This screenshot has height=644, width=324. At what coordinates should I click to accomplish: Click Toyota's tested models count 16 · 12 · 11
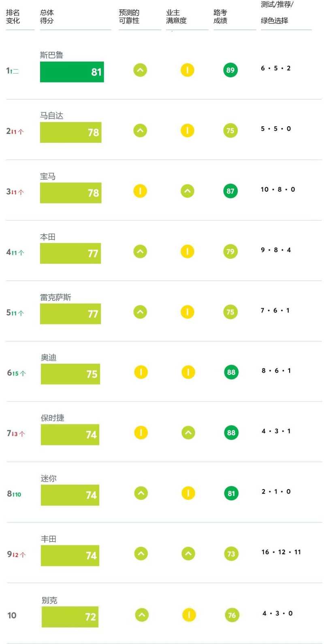tap(281, 552)
